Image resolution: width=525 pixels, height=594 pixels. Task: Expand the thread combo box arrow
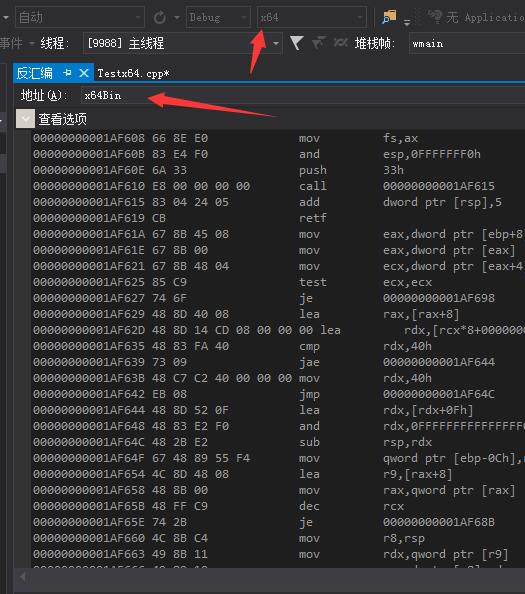pos(276,43)
